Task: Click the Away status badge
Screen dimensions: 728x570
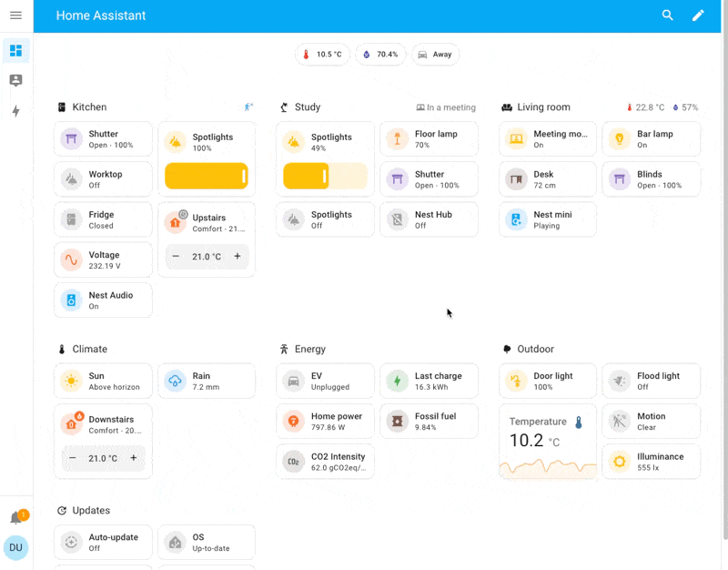Action: coord(435,55)
